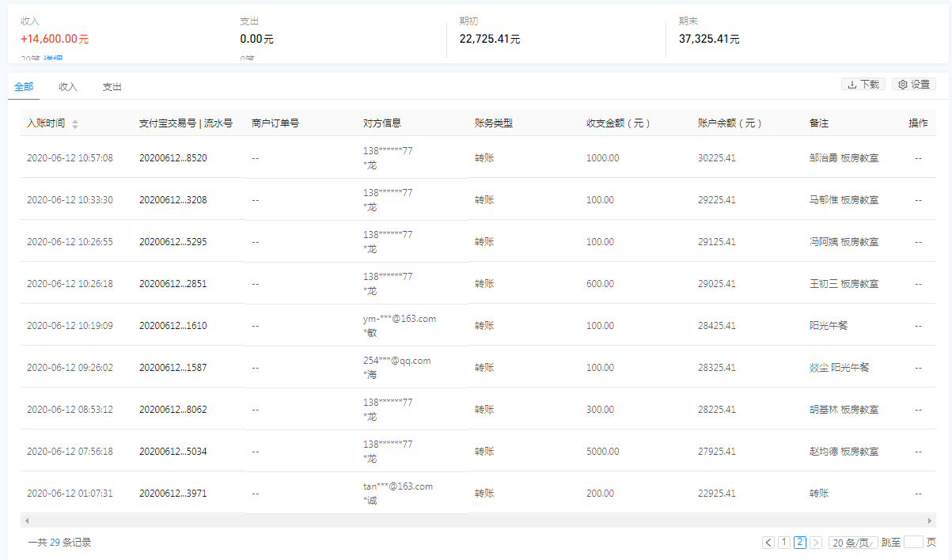Click the 跳至 page number input box
Image resolution: width=952 pixels, height=560 pixels.
[913, 543]
